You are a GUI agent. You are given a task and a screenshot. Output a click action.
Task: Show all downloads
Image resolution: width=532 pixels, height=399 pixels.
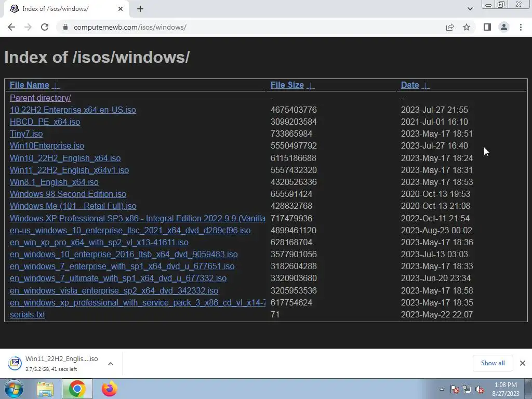tap(493, 363)
